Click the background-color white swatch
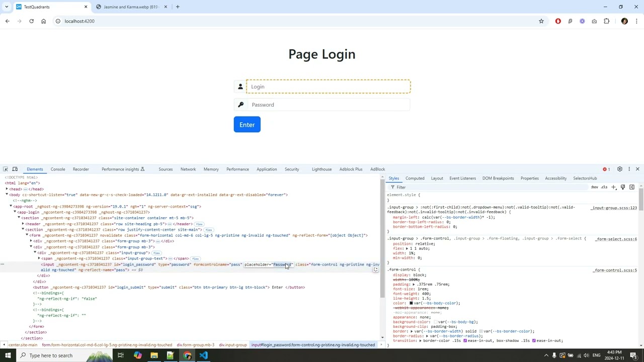This screenshot has height=362, width=644. click(436, 322)
